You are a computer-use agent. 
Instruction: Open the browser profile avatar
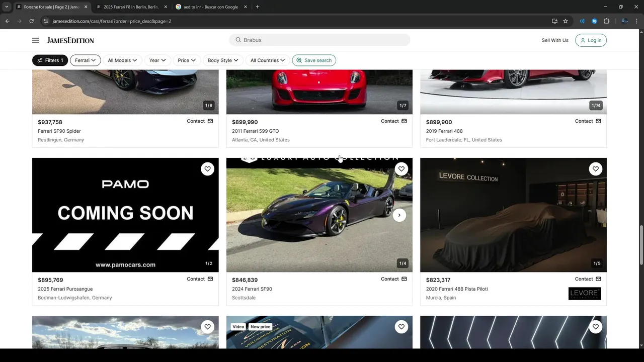point(624,21)
